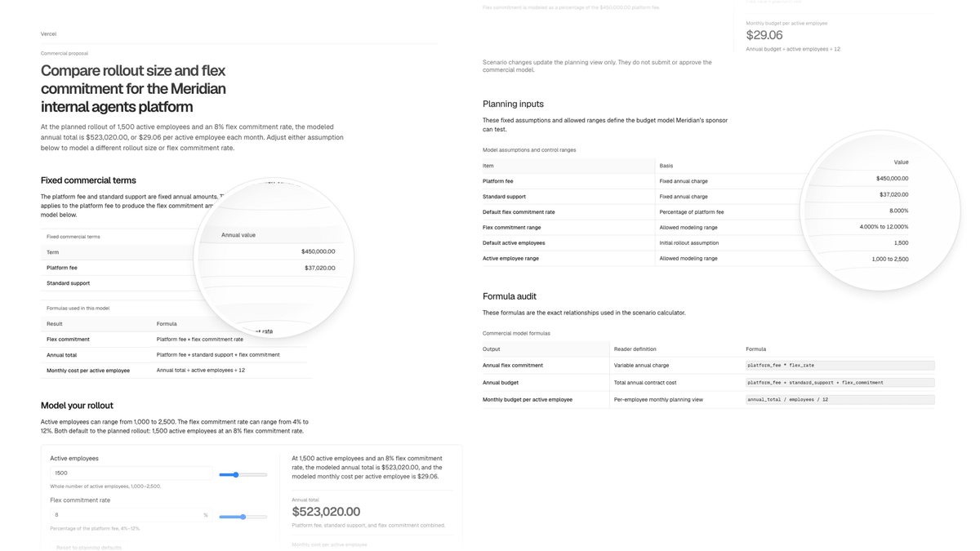Click the Planning inputs heading
Screen dimensions: 980x551
point(513,104)
